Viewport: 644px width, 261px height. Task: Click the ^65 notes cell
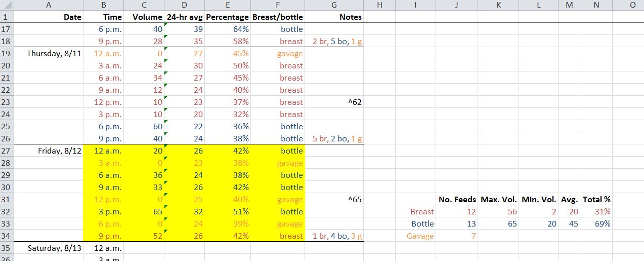pyautogui.click(x=334, y=200)
